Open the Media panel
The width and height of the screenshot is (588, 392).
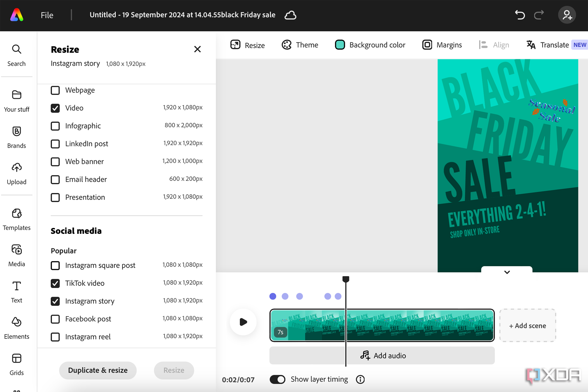(x=17, y=256)
